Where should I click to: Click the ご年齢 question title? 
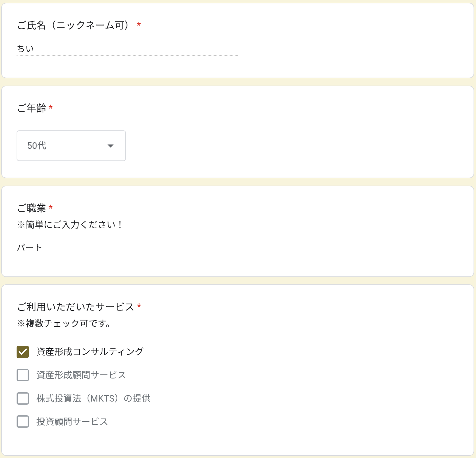(x=32, y=108)
